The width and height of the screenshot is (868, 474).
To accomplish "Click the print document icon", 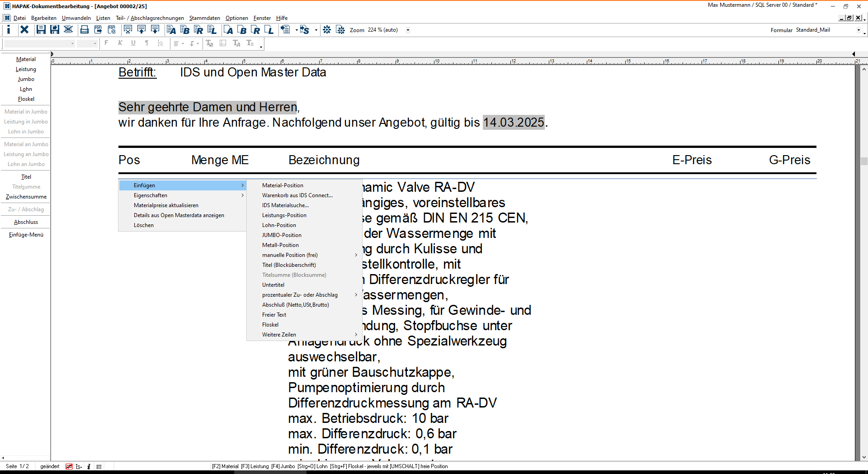I will 84,30.
